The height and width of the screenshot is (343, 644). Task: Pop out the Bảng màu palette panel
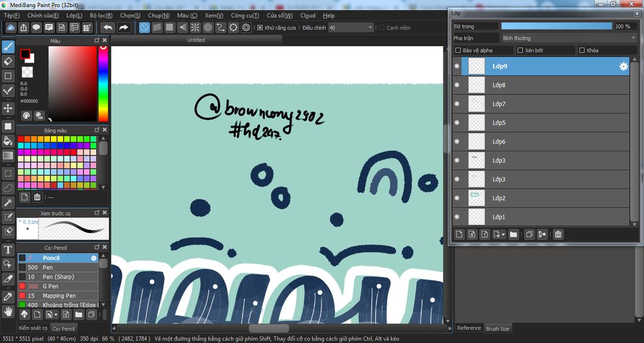click(97, 129)
